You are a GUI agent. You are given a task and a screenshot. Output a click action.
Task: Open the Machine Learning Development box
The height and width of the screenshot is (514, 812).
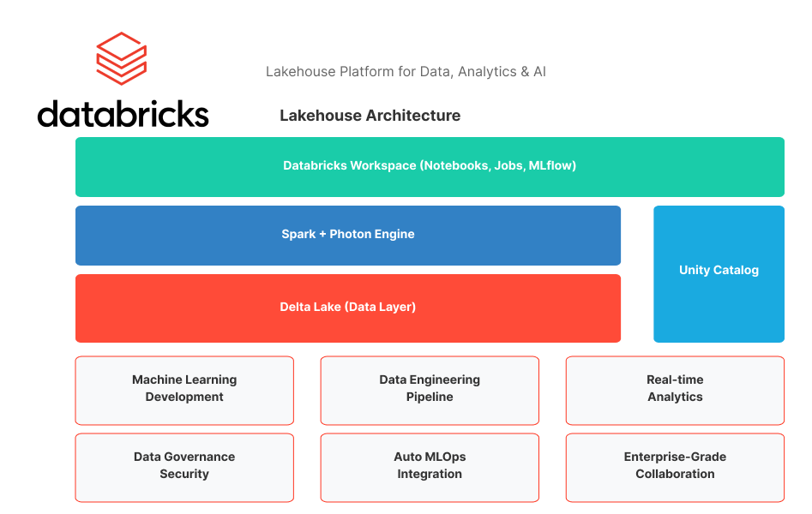(x=184, y=390)
